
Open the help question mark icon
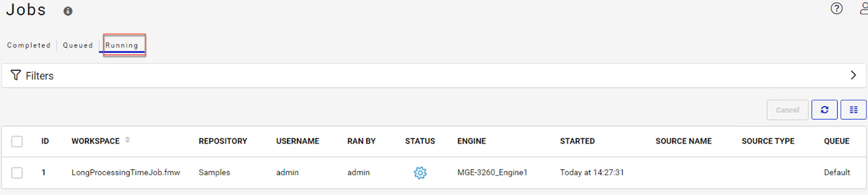point(837,8)
